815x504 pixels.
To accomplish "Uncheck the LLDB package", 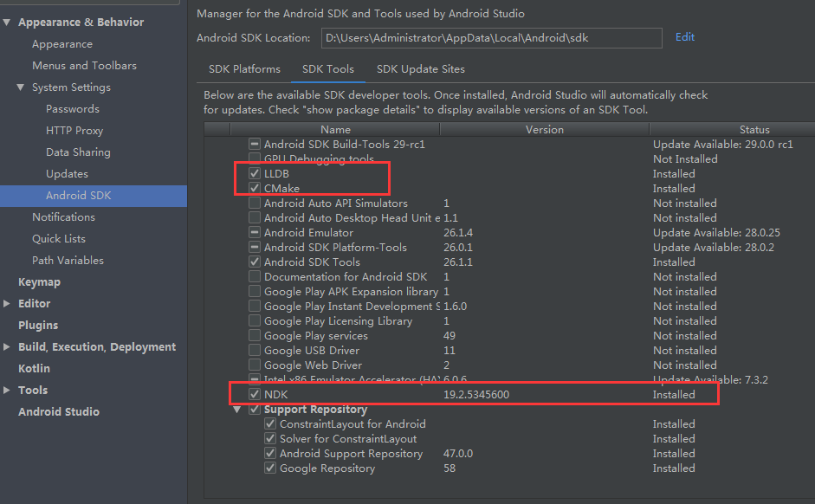I will [x=254, y=172].
